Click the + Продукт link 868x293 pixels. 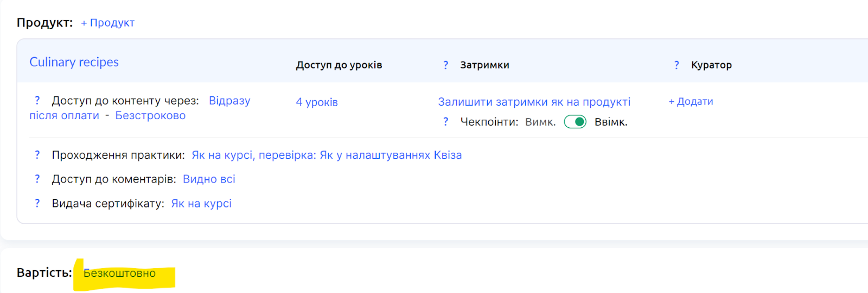[x=107, y=23]
